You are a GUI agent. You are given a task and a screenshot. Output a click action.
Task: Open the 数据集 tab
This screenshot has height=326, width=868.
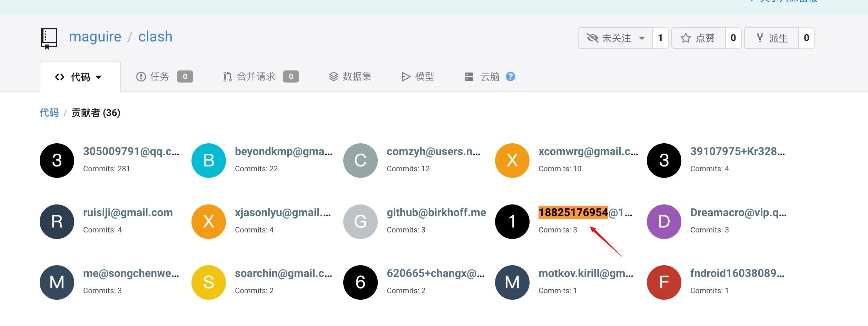(350, 76)
